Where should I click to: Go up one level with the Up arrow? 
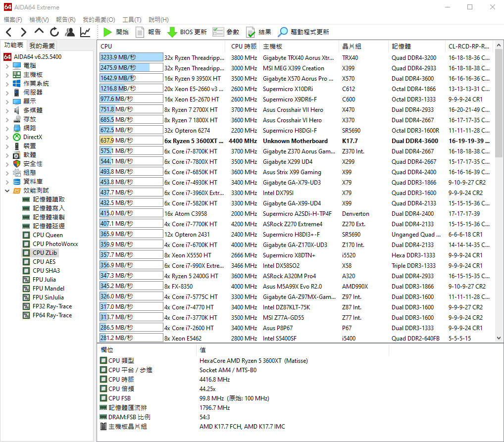point(39,32)
